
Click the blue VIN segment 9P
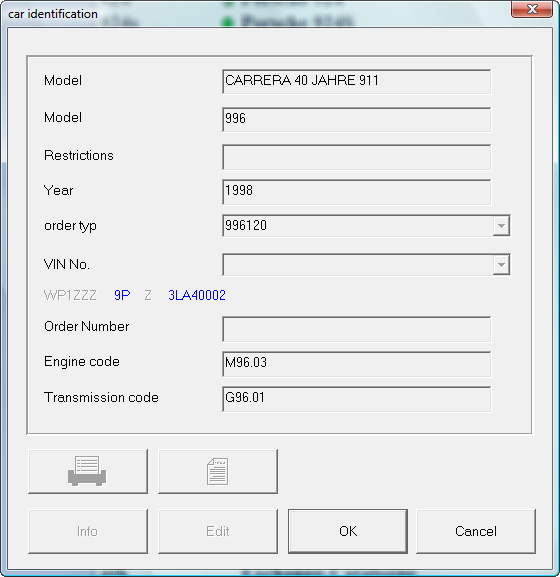[122, 295]
